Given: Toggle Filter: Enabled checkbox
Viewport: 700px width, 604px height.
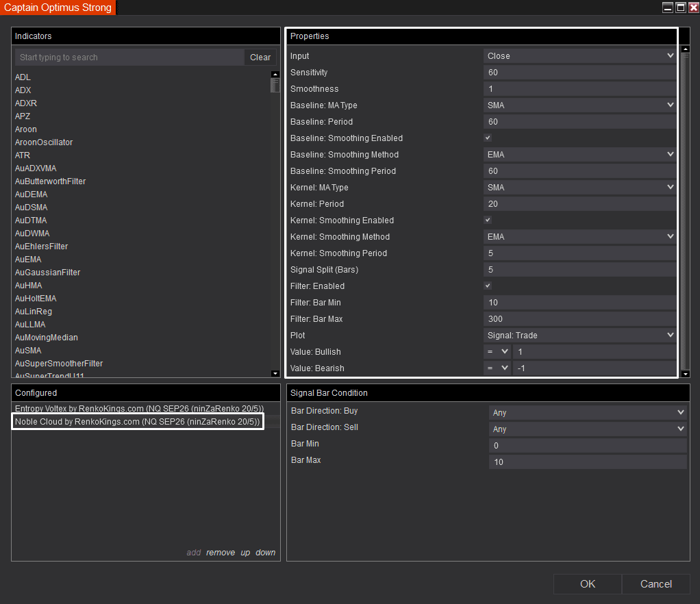Looking at the screenshot, I should click(x=488, y=286).
